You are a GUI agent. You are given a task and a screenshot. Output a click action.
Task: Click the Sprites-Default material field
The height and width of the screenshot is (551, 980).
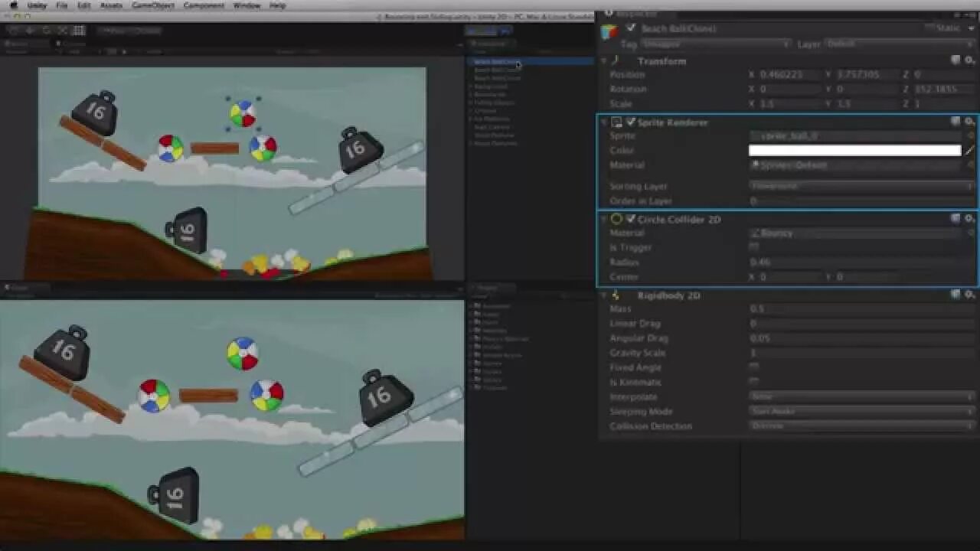(x=856, y=165)
